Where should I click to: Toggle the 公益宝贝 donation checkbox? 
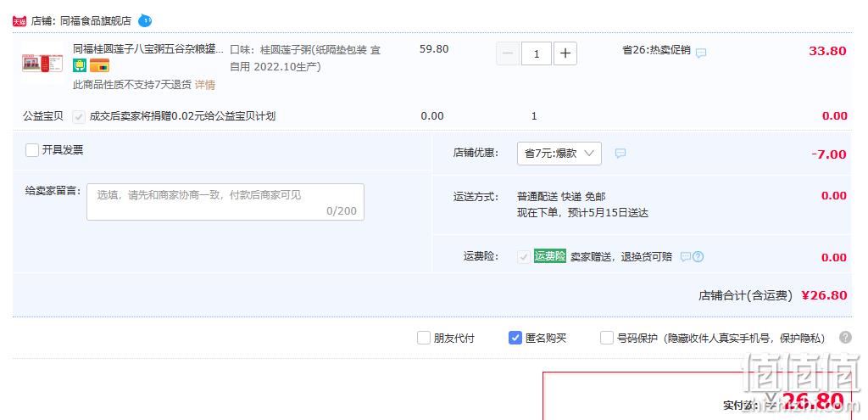79,116
